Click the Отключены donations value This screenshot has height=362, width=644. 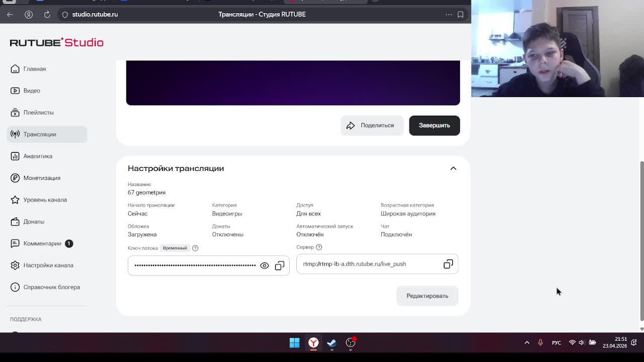click(x=227, y=234)
